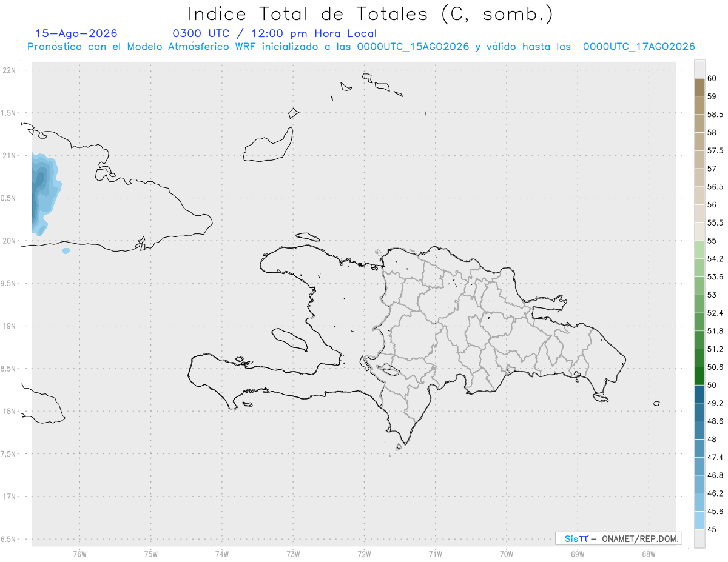Click the pale swatch between 55 and 55.5
This screenshot has height=562, width=728.
tap(699, 232)
